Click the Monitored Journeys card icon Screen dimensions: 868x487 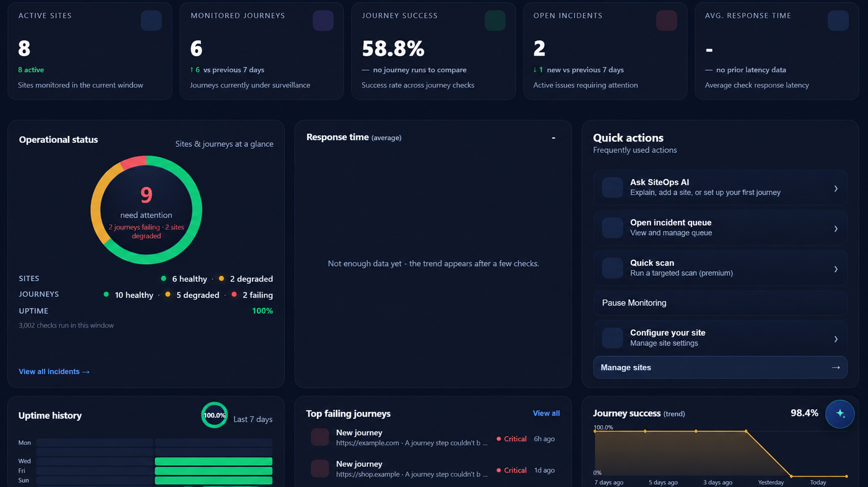323,21
